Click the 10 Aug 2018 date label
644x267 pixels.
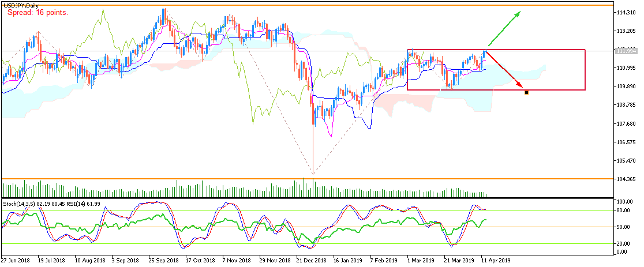tap(89, 261)
